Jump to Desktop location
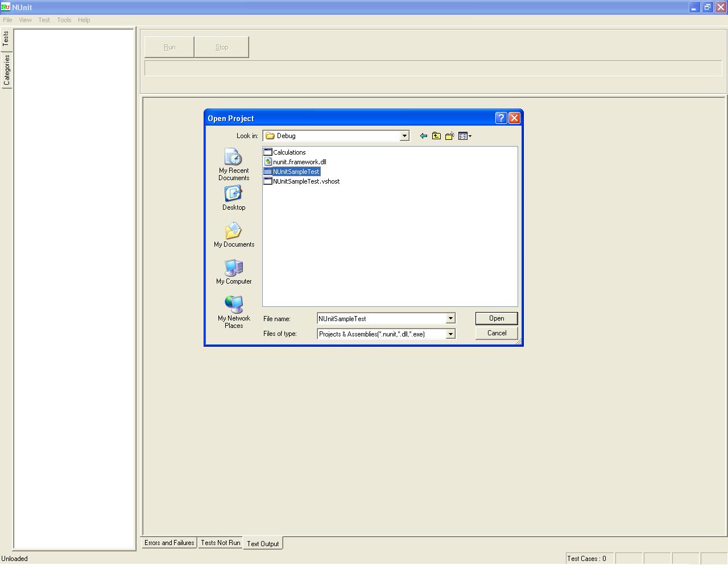Viewport: 728px width, 582px height. 234,198
